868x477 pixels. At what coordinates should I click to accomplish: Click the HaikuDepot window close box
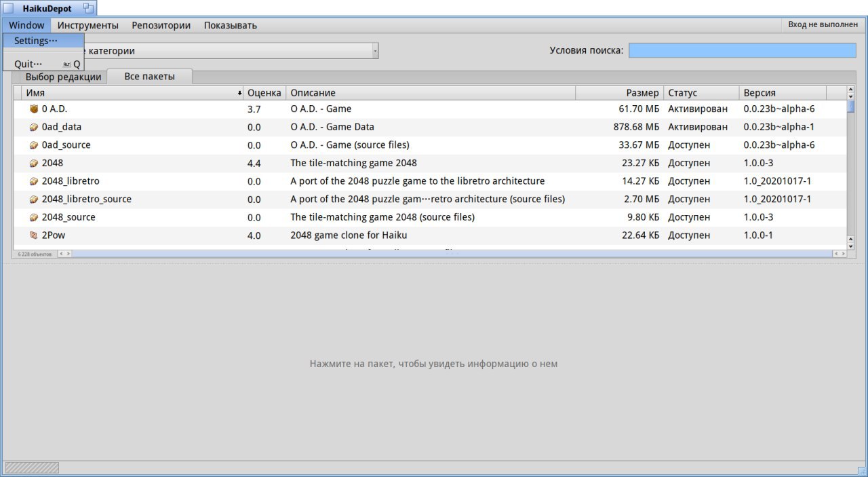pyautogui.click(x=8, y=8)
